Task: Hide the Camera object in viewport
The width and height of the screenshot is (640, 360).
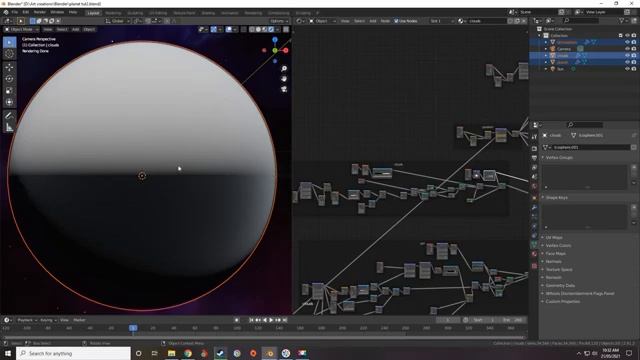Action: 627,49
